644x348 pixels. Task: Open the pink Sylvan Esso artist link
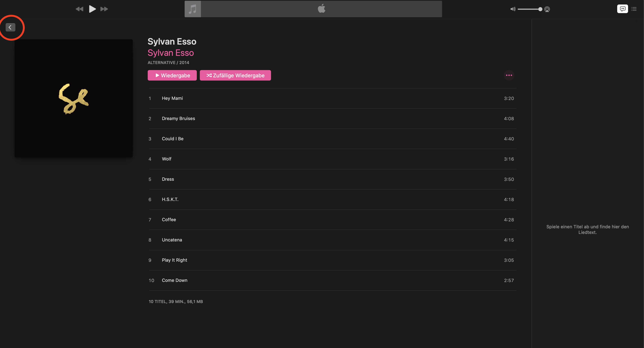[171, 53]
